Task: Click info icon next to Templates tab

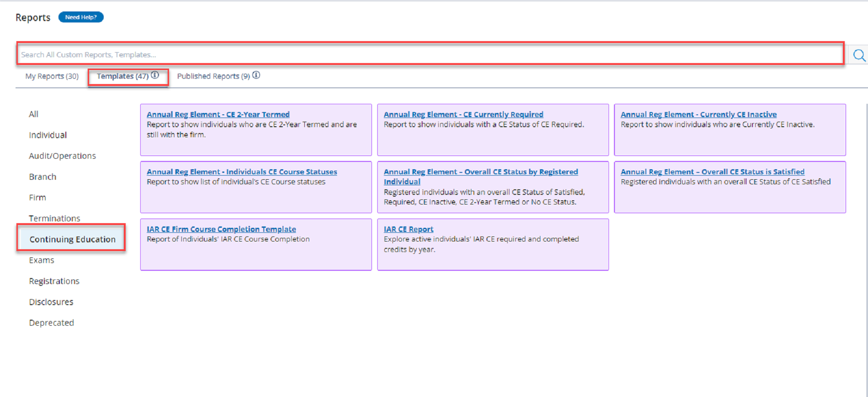Action: tap(155, 75)
